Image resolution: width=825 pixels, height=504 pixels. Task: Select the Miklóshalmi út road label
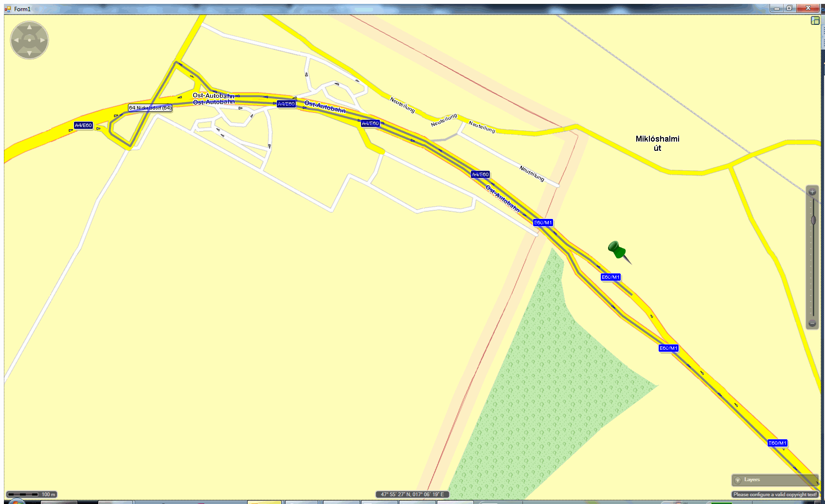(657, 144)
